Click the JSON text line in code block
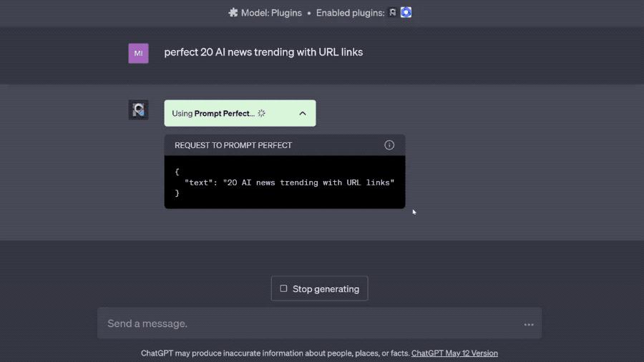The image size is (644, 362). pos(289,182)
